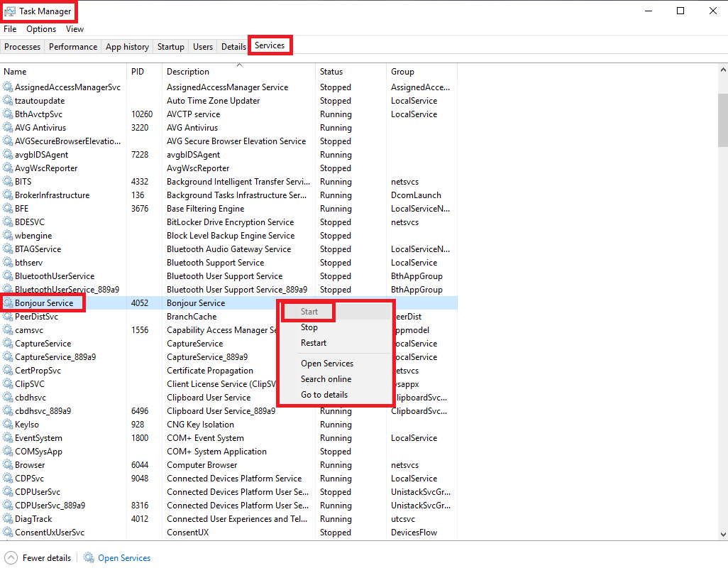This screenshot has height=573, width=728.
Task: Click the gear icon beside DiagTrack
Action: click(7, 518)
